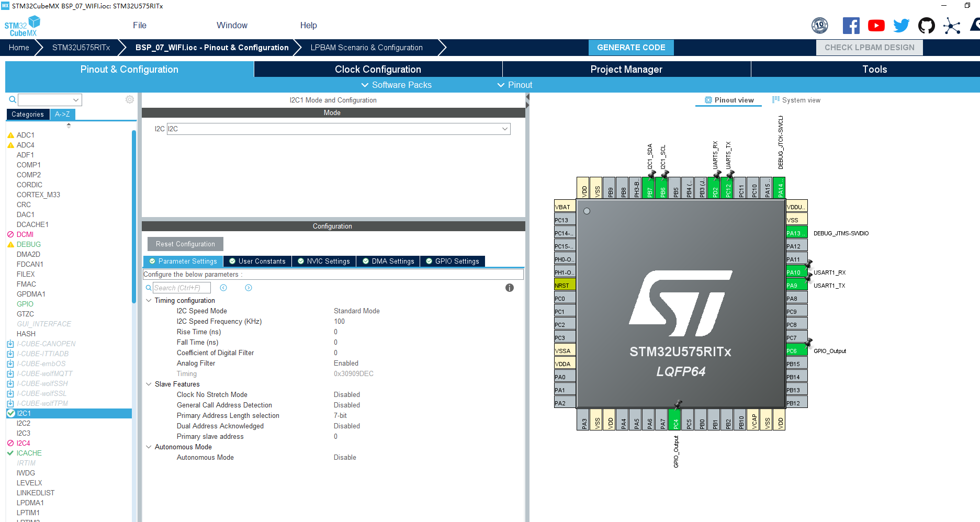Click the Analog Filter Enabled value

tap(346, 363)
